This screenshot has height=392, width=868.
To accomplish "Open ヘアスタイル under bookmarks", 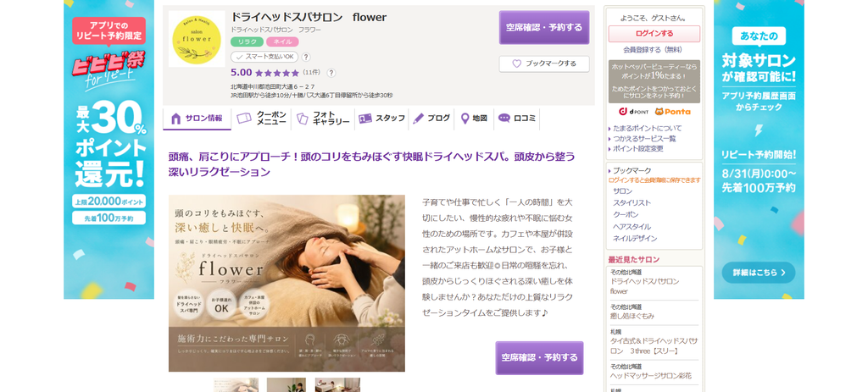I will (632, 227).
